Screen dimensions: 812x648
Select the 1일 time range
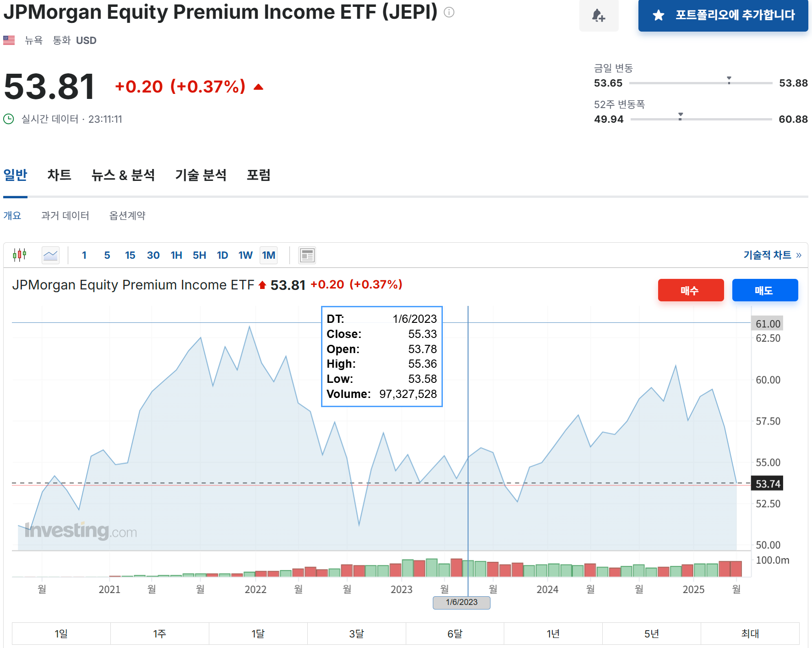61,634
